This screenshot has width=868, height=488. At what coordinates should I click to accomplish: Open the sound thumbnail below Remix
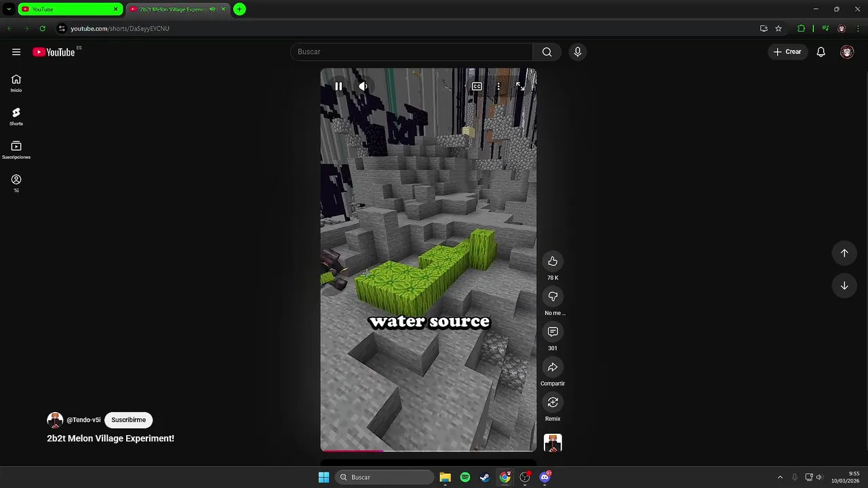(x=553, y=443)
